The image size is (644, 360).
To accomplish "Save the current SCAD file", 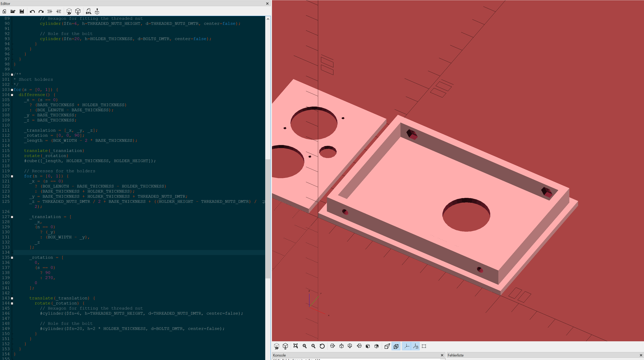I will [x=22, y=12].
